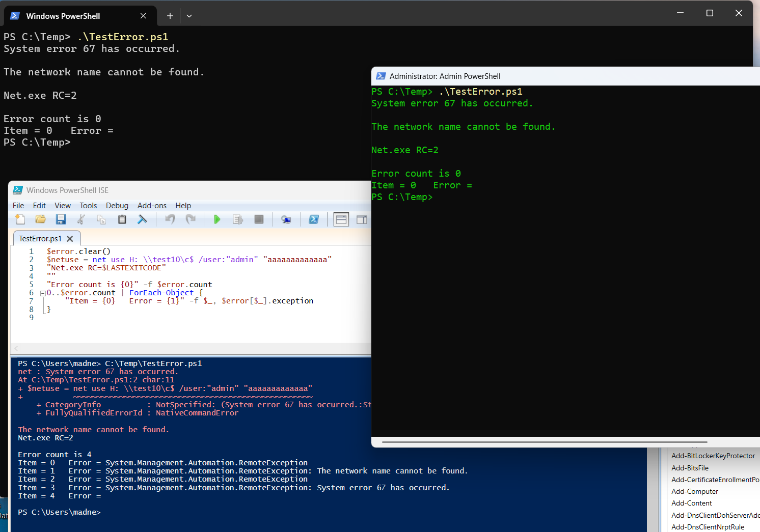Clear the console pane with the squeegee icon

pos(142,219)
